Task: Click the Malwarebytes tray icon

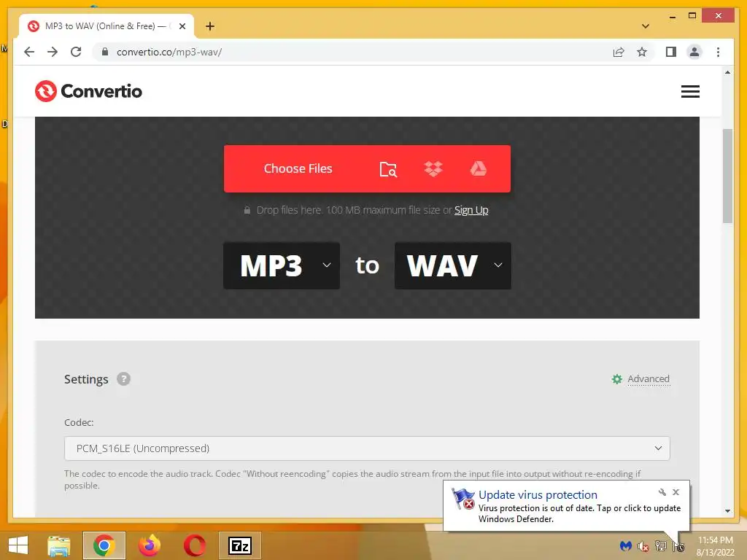Action: click(x=625, y=546)
